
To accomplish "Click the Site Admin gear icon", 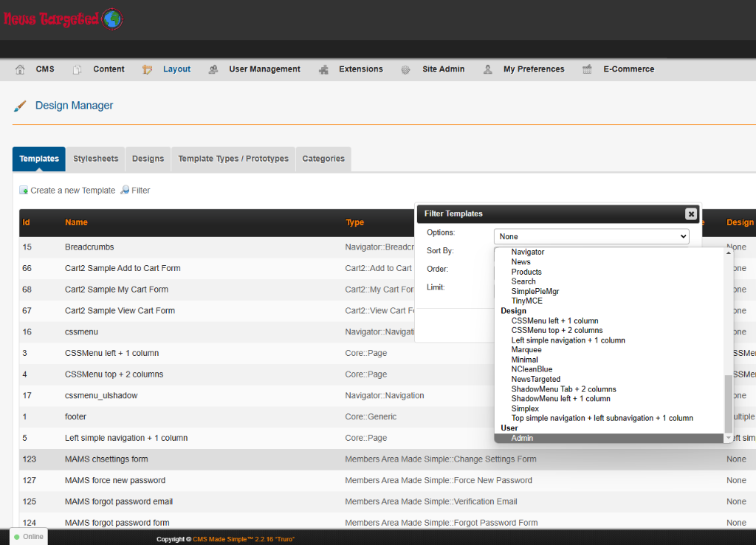I will pyautogui.click(x=406, y=69).
